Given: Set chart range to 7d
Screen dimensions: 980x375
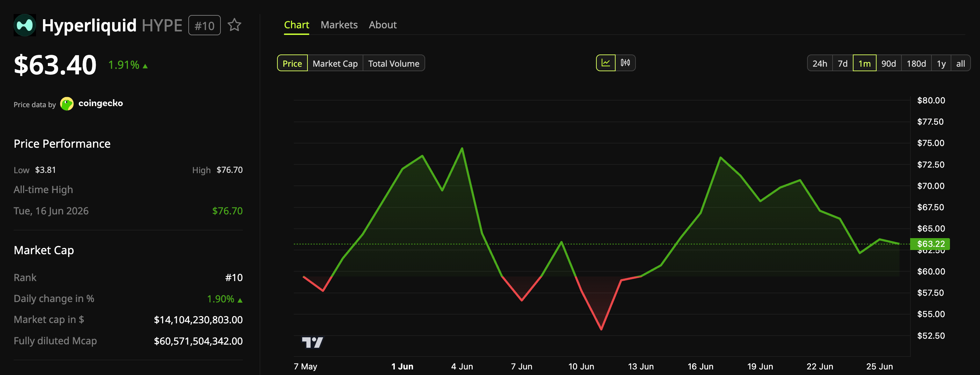Looking at the screenshot, I should (x=843, y=63).
